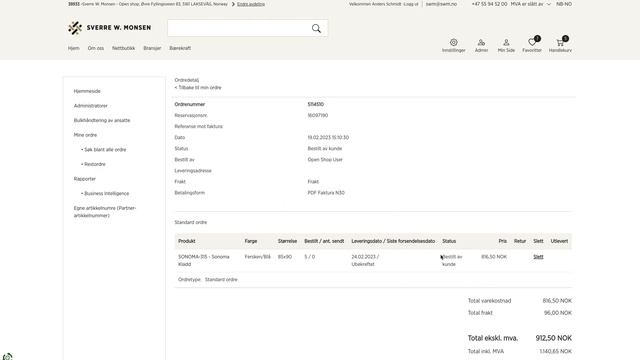
Task: Click the Ordredetalj heading
Action: point(187,80)
